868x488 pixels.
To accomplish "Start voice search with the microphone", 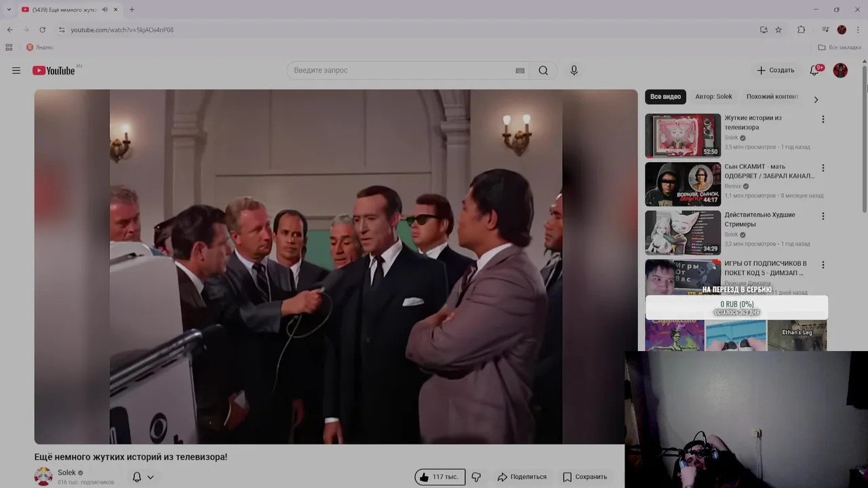I will point(574,70).
